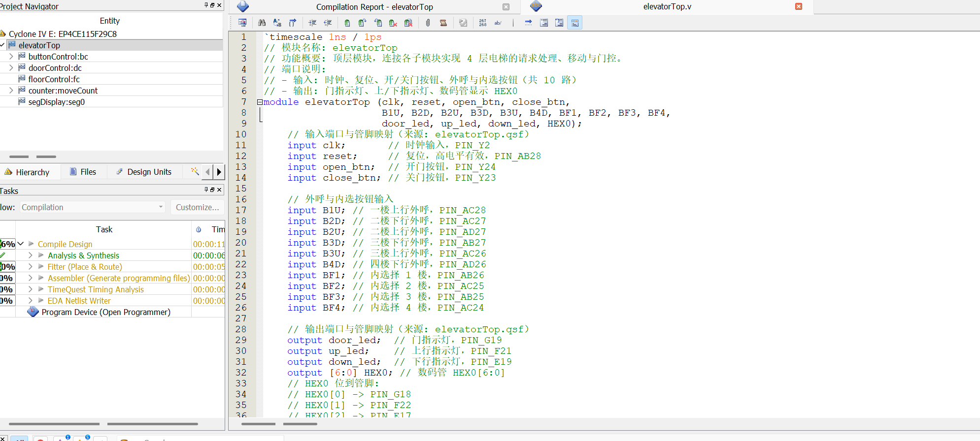Expand the Assembler task row

pyautogui.click(x=31, y=278)
